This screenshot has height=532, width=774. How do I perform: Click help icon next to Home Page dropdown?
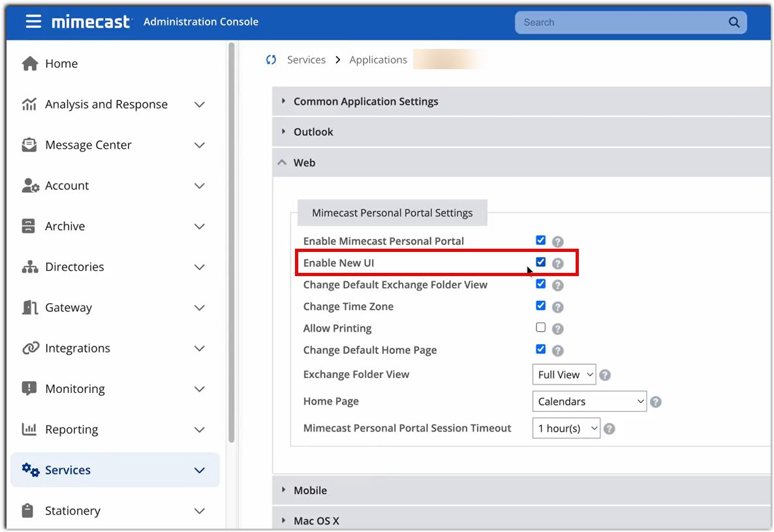coord(656,402)
